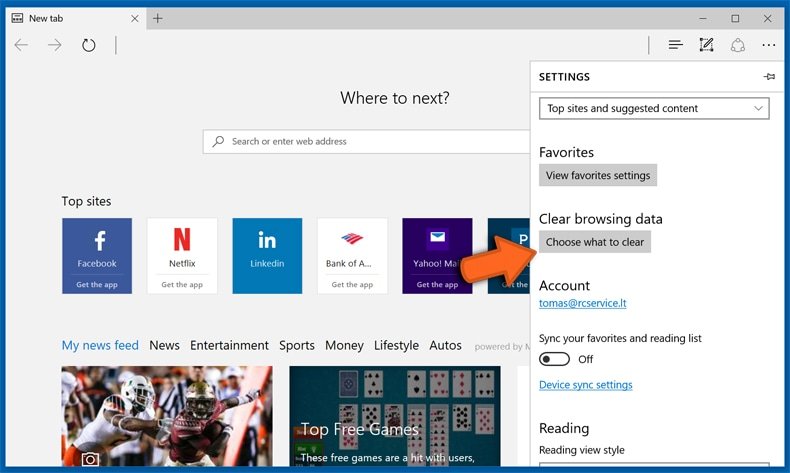This screenshot has height=473, width=790.
Task: Select the Sports feed tab
Action: (297, 346)
